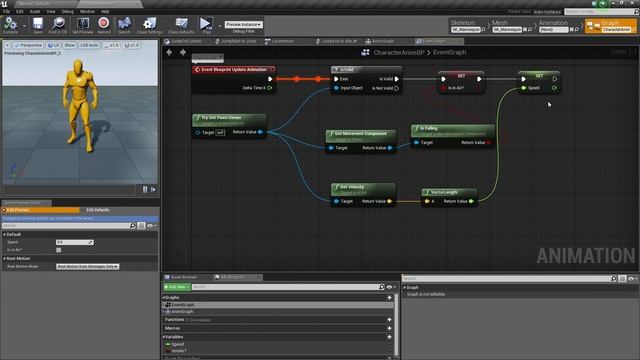The height and width of the screenshot is (360, 640).
Task: Open the Root Motion Mode dropdown
Action: [87, 266]
